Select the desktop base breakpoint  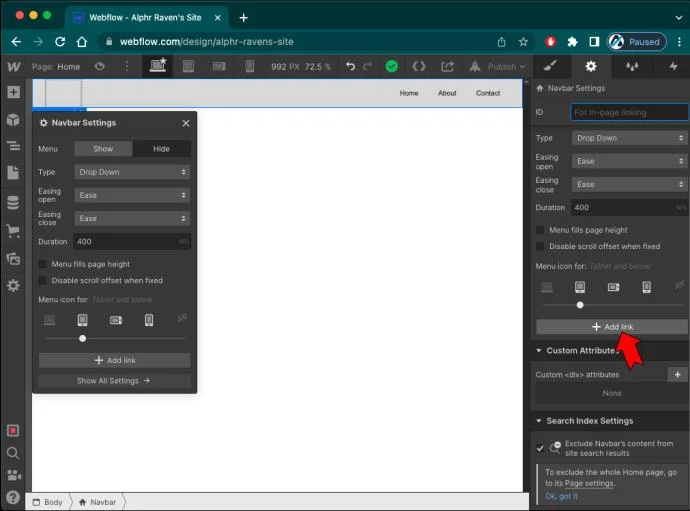158,66
